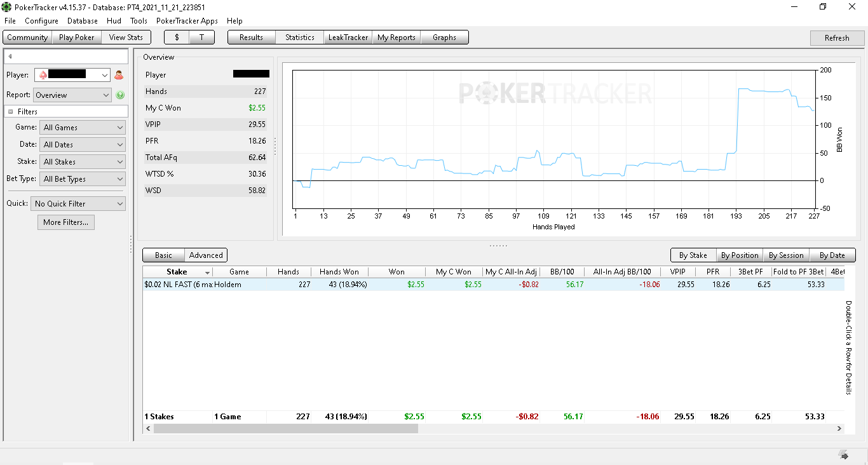The width and height of the screenshot is (868, 465).
Task: Open the Quick filter dropdown
Action: (78, 204)
